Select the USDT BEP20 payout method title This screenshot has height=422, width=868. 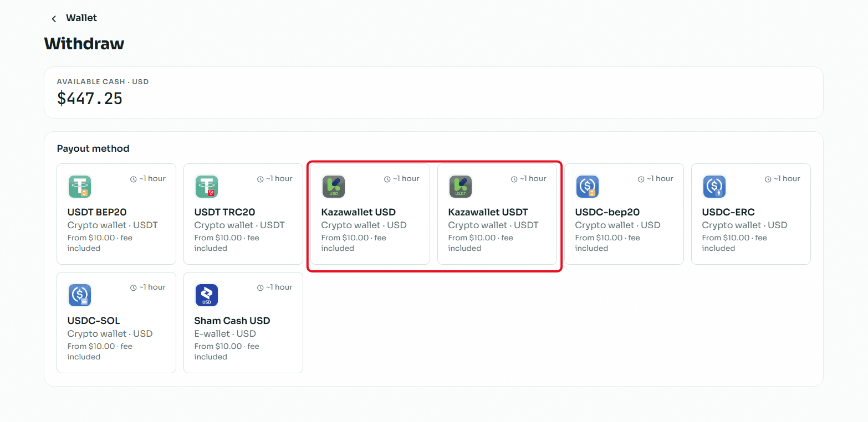tap(97, 212)
